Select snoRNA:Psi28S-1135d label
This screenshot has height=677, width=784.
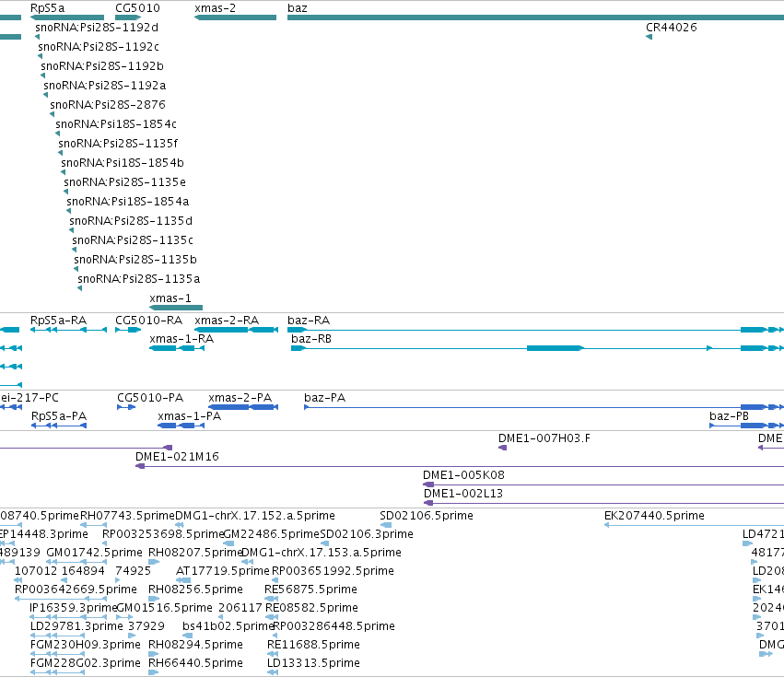131,220
